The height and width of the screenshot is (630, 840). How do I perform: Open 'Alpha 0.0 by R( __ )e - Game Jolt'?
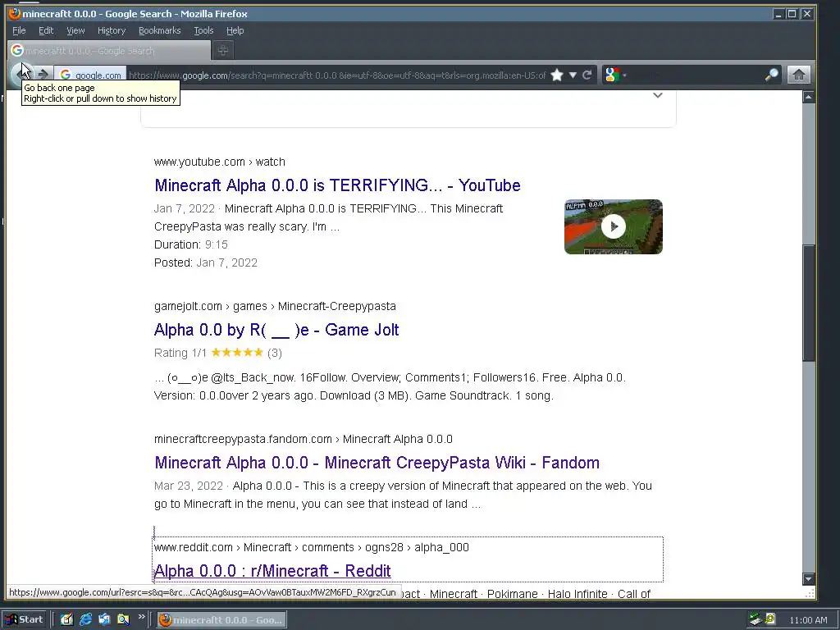point(276,330)
